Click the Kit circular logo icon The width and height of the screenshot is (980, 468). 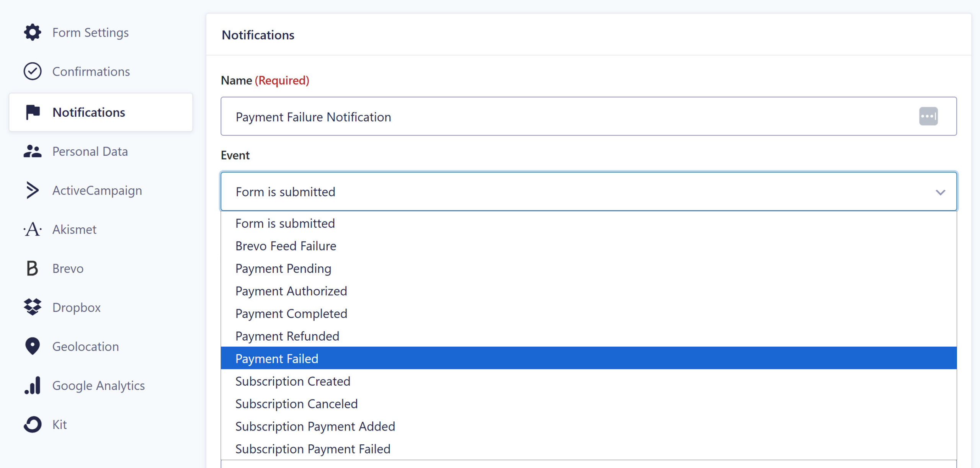pos(33,424)
